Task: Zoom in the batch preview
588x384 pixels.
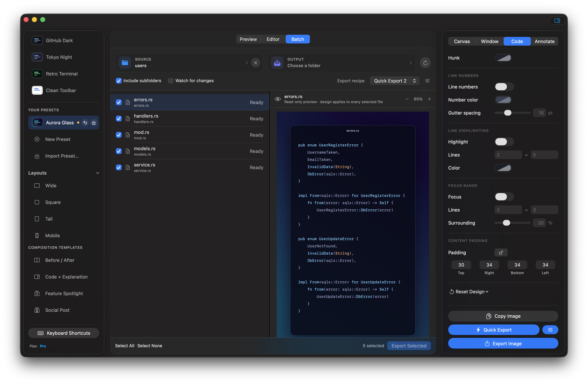Action: [x=429, y=99]
